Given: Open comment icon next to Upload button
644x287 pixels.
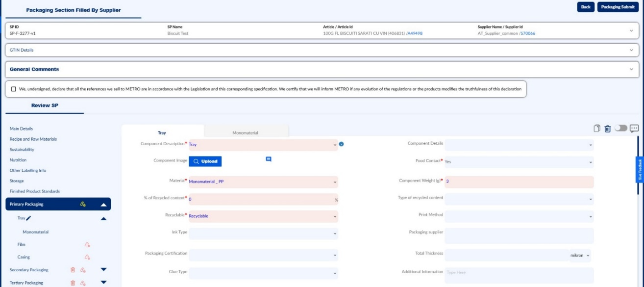Looking at the screenshot, I should click(269, 159).
